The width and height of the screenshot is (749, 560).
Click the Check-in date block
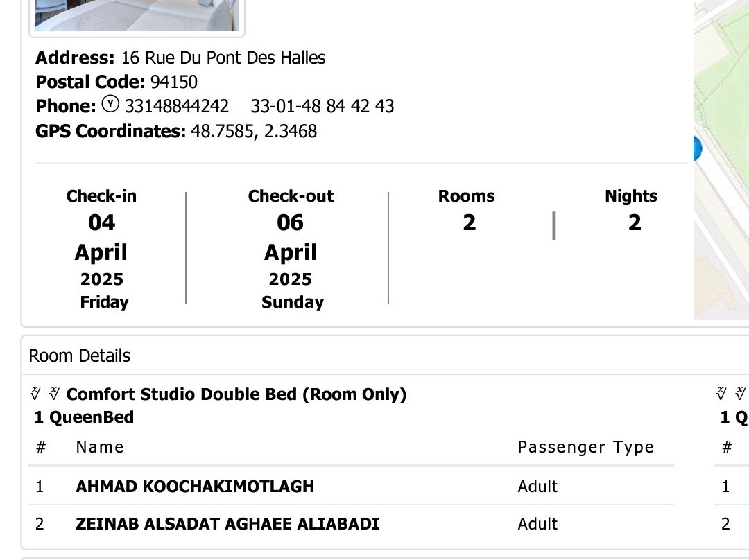tap(102, 249)
